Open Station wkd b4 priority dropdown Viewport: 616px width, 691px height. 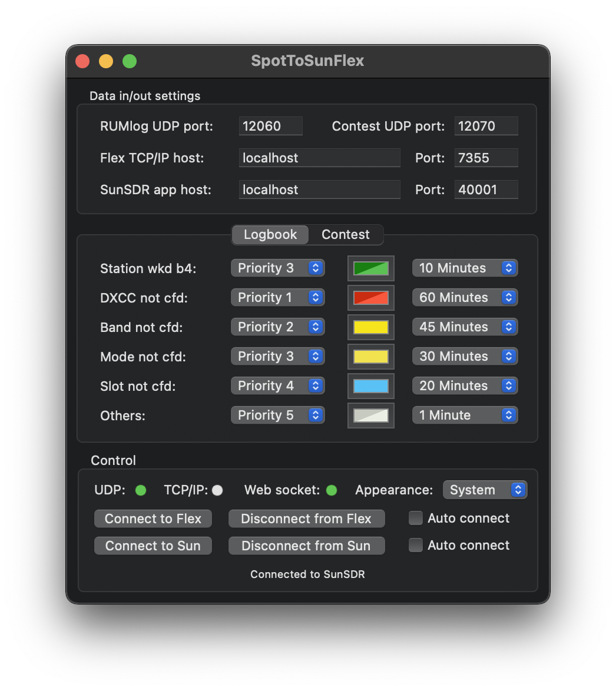[278, 268]
